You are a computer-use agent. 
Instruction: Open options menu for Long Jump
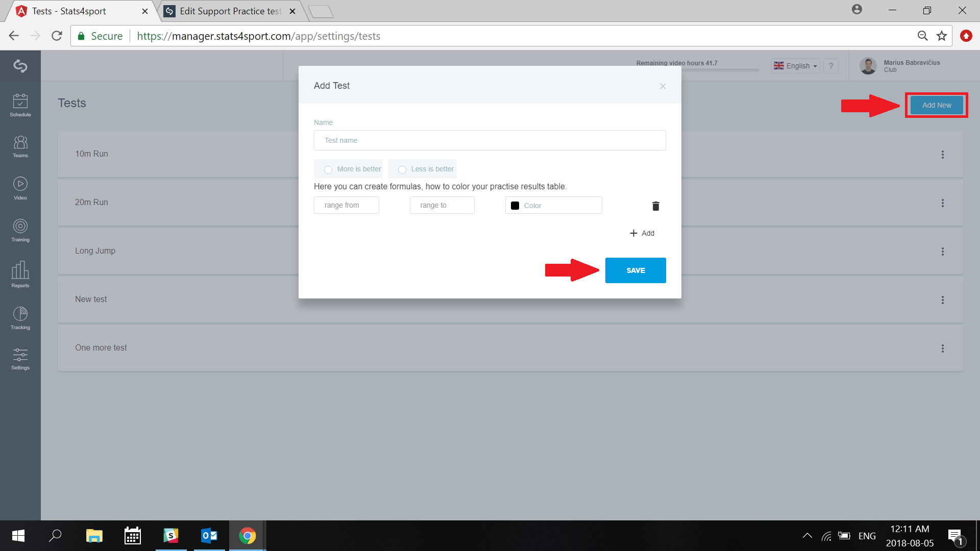tap(943, 252)
